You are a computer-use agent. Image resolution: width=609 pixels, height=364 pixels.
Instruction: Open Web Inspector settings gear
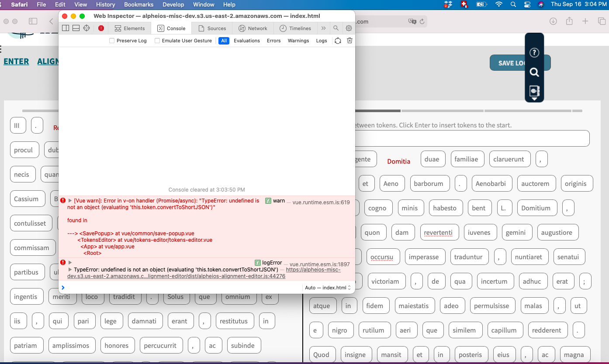pyautogui.click(x=348, y=28)
